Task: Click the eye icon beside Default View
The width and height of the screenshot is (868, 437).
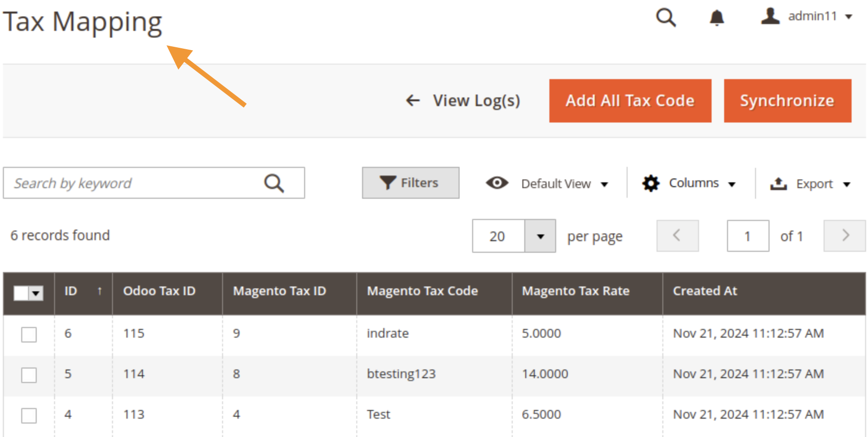Action: (496, 183)
